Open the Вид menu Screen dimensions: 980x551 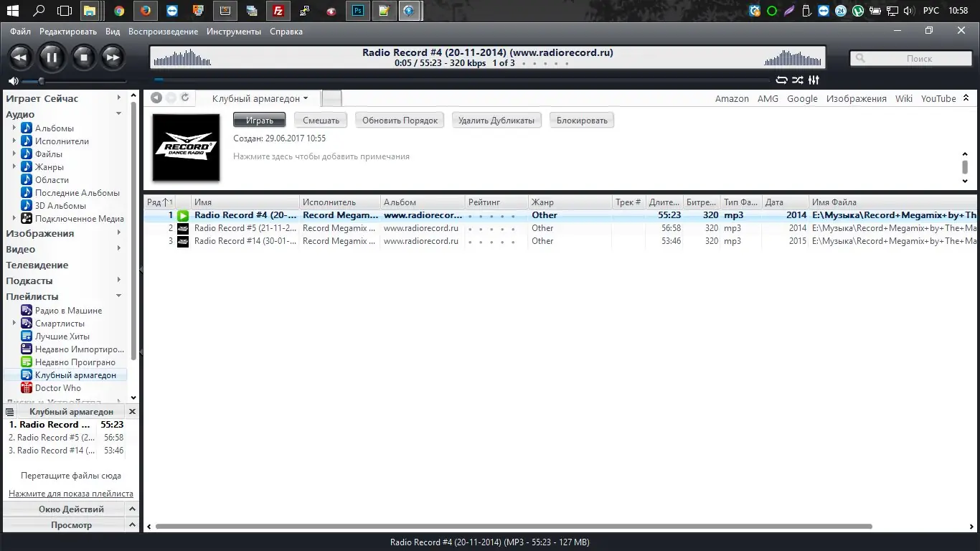(x=113, y=32)
